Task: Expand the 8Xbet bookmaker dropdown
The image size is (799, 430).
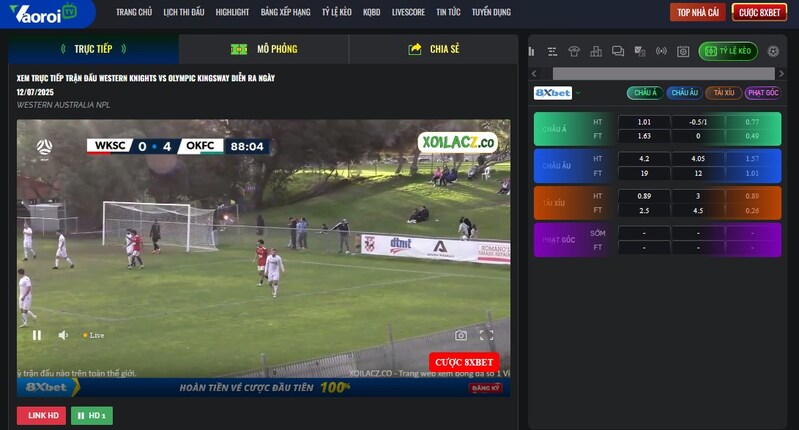Action: pyautogui.click(x=578, y=93)
